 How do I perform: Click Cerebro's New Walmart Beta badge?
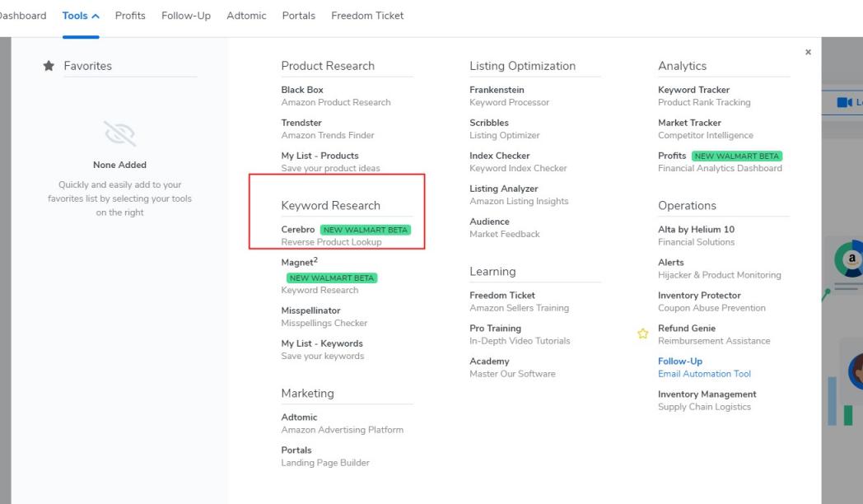(366, 230)
